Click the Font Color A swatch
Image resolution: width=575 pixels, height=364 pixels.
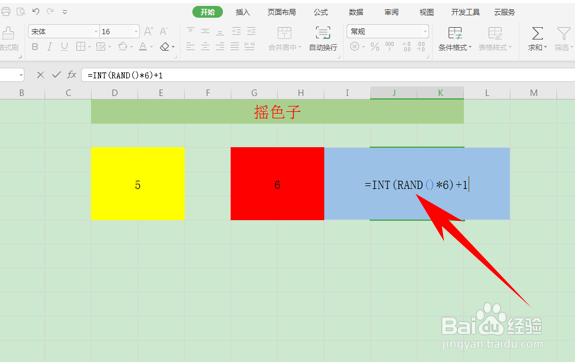click(x=143, y=47)
